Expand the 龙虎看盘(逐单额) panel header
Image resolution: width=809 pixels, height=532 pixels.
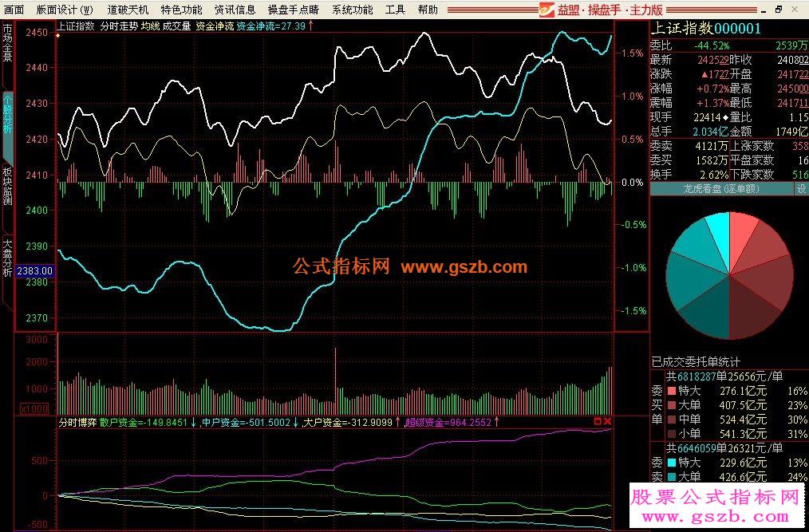721,189
